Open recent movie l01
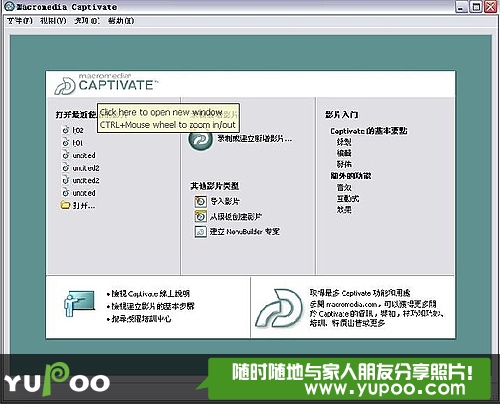 [x=78, y=143]
